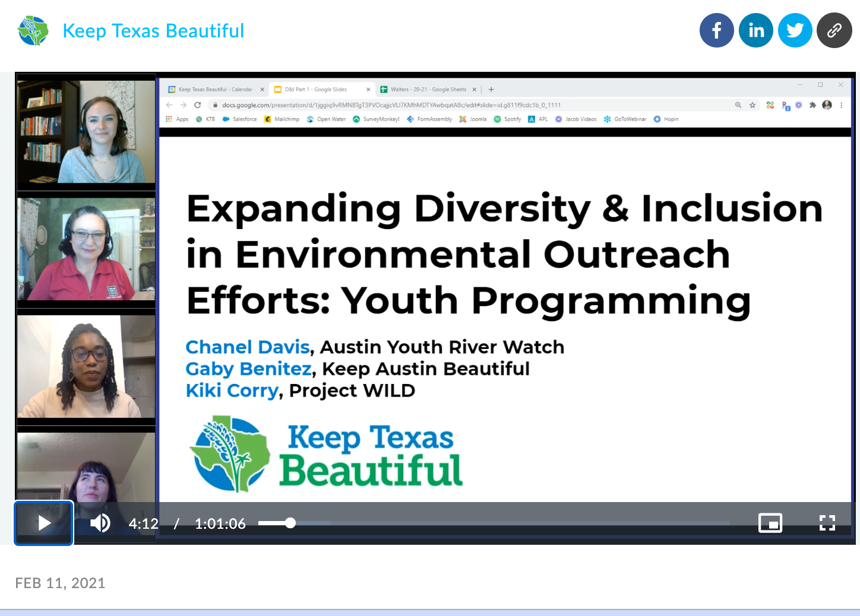The width and height of the screenshot is (860, 616).
Task: Expand the Apps bookmarks launcher
Action: [x=175, y=119]
